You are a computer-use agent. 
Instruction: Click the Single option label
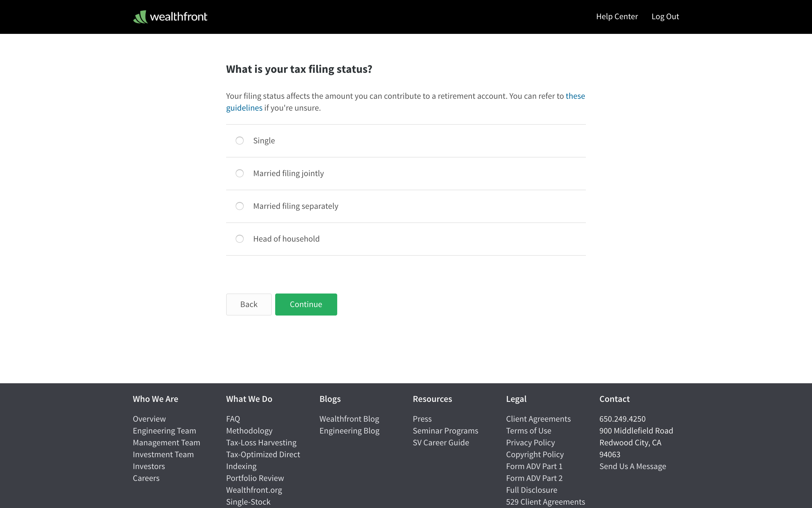click(x=264, y=141)
